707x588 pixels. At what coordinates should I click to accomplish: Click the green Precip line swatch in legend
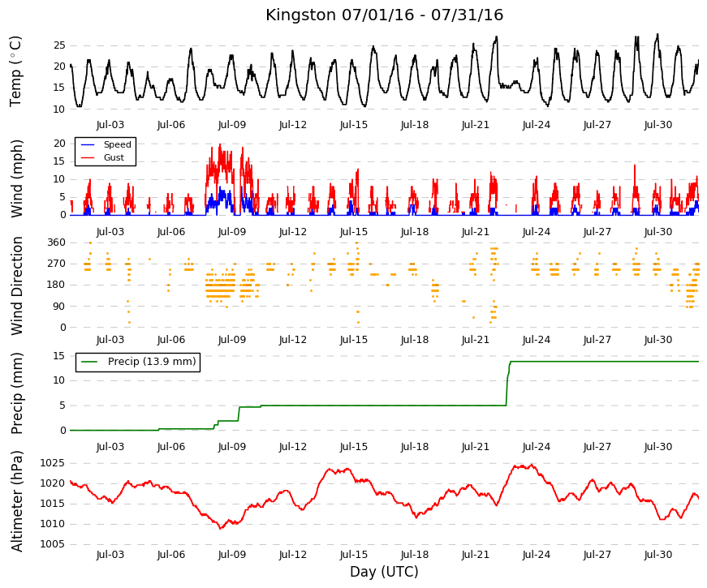click(x=89, y=362)
